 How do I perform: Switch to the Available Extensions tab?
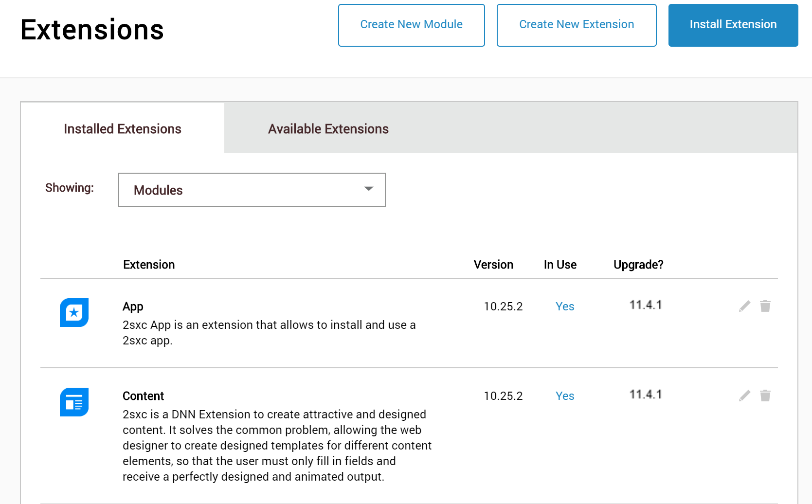click(327, 128)
